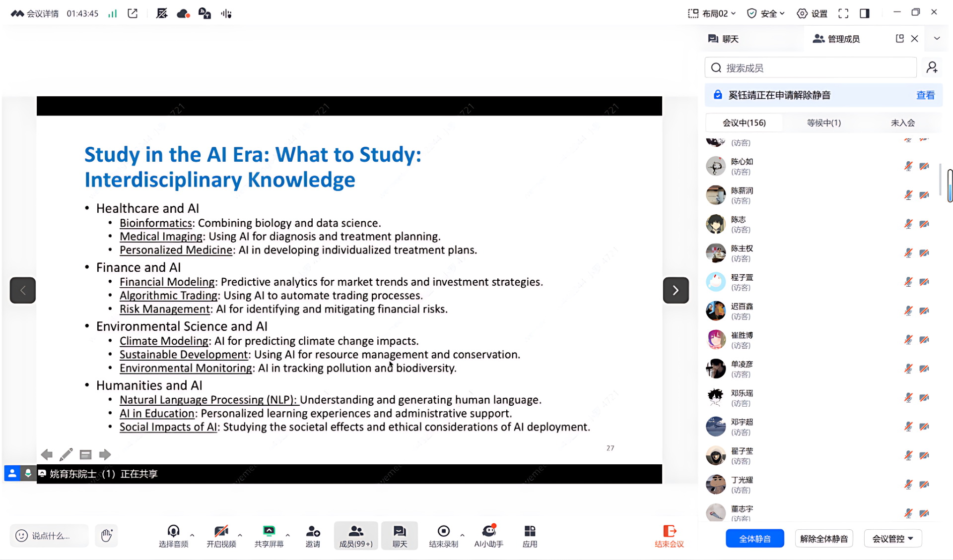Pop out the members panel window

pyautogui.click(x=899, y=39)
